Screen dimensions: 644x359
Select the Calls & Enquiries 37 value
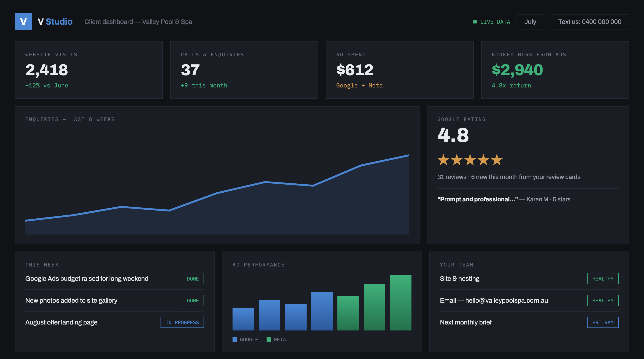pyautogui.click(x=190, y=70)
